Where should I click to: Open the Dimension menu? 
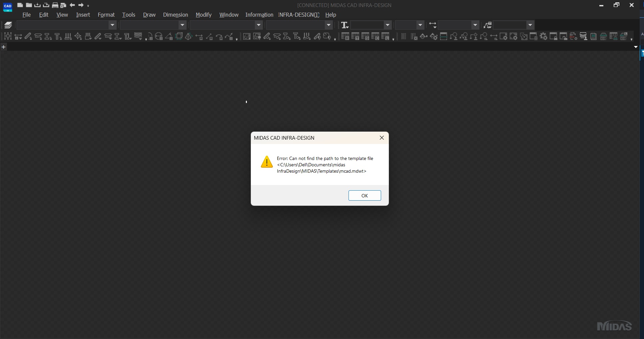point(176,15)
